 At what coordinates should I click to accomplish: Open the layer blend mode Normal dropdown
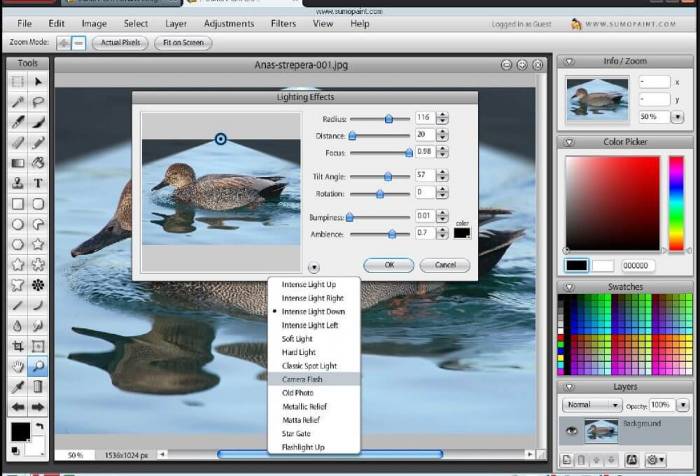tap(591, 407)
